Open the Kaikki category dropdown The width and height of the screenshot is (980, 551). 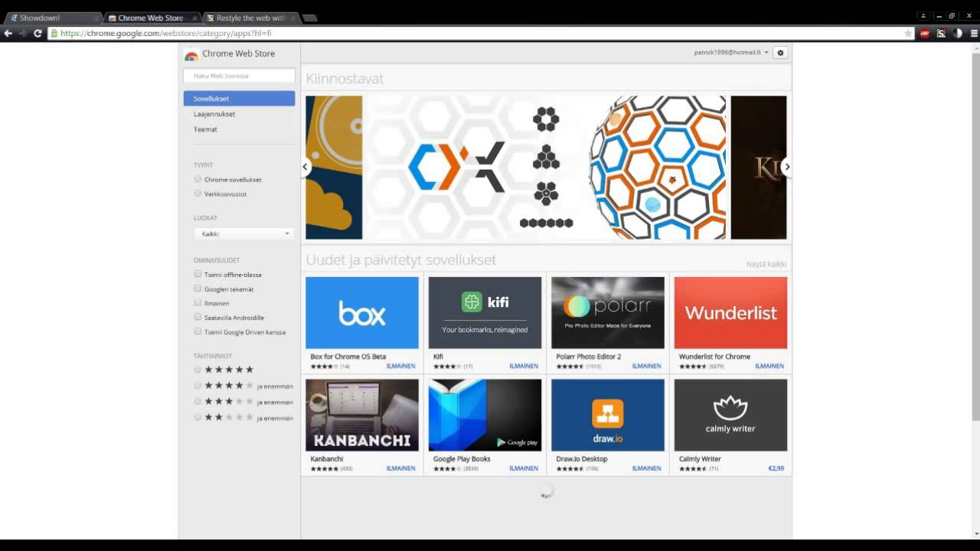click(243, 233)
